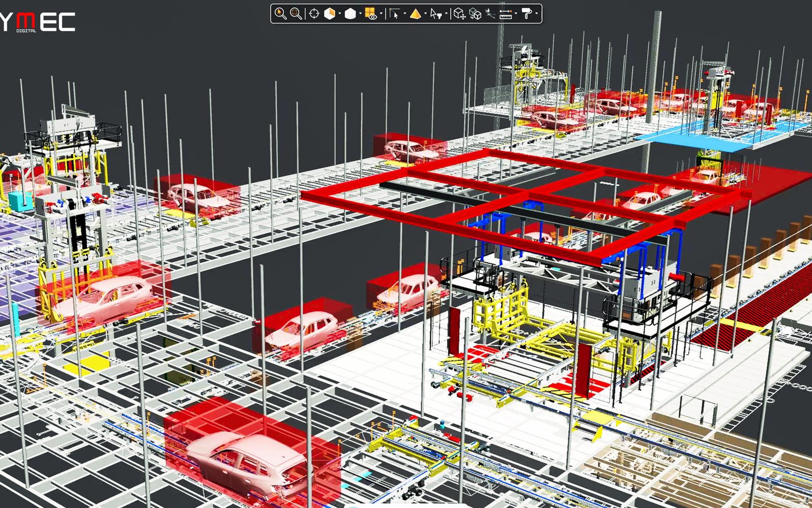Open dropdown beside pick intent cursor icon
Image resolution: width=812 pixels, height=508 pixels.
(x=405, y=13)
